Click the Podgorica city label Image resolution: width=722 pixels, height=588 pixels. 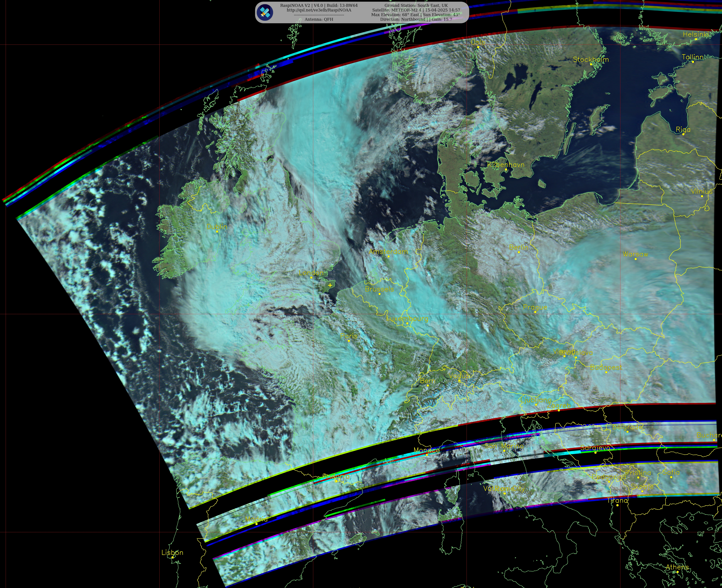609,477
